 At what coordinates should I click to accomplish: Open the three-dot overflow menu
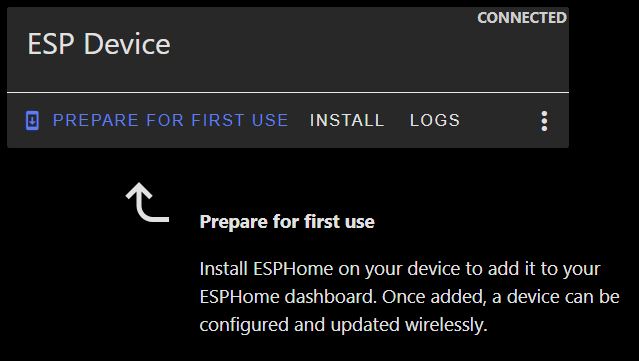click(544, 121)
